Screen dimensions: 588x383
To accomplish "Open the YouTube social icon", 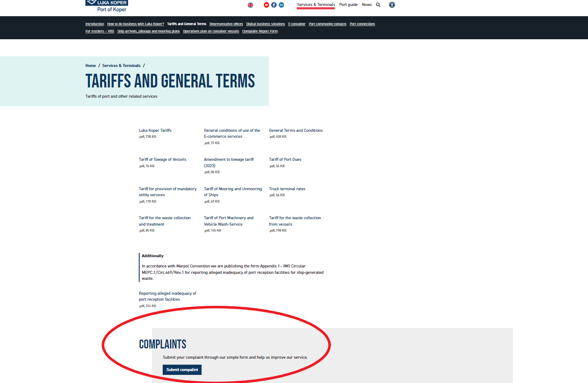I will (266, 5).
